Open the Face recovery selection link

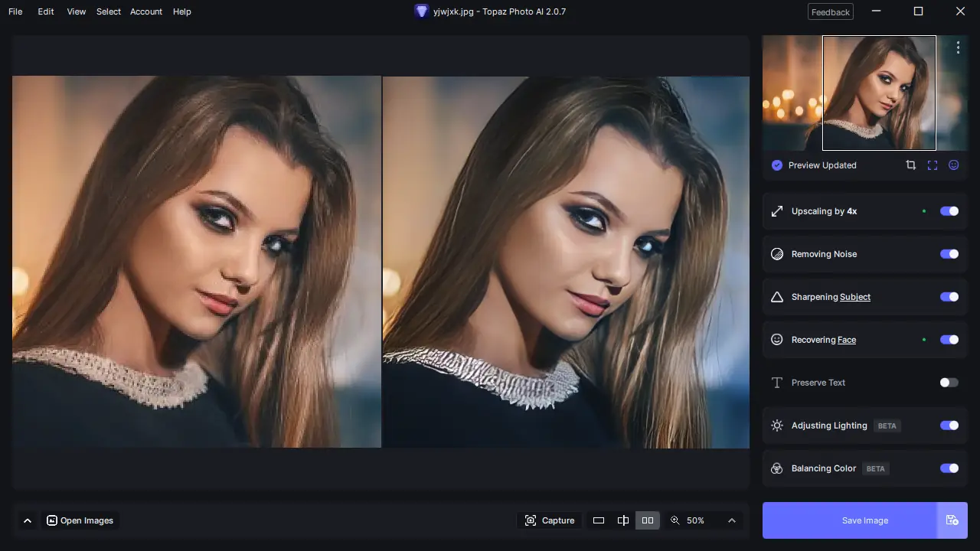click(x=847, y=340)
